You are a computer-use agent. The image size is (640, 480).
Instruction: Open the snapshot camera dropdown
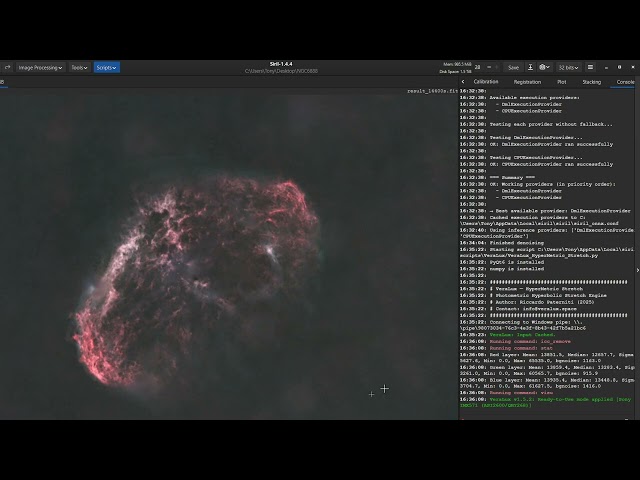545,67
